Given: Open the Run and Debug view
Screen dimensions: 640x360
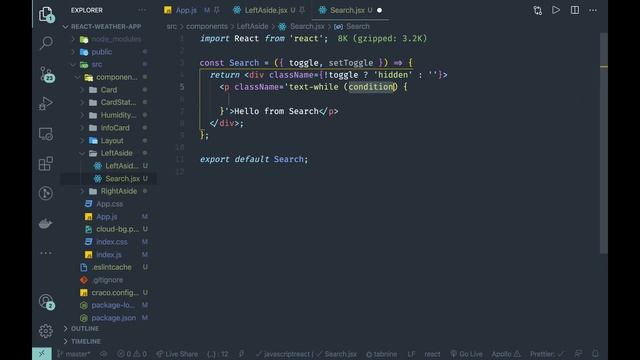Looking at the screenshot, I should click(46, 103).
